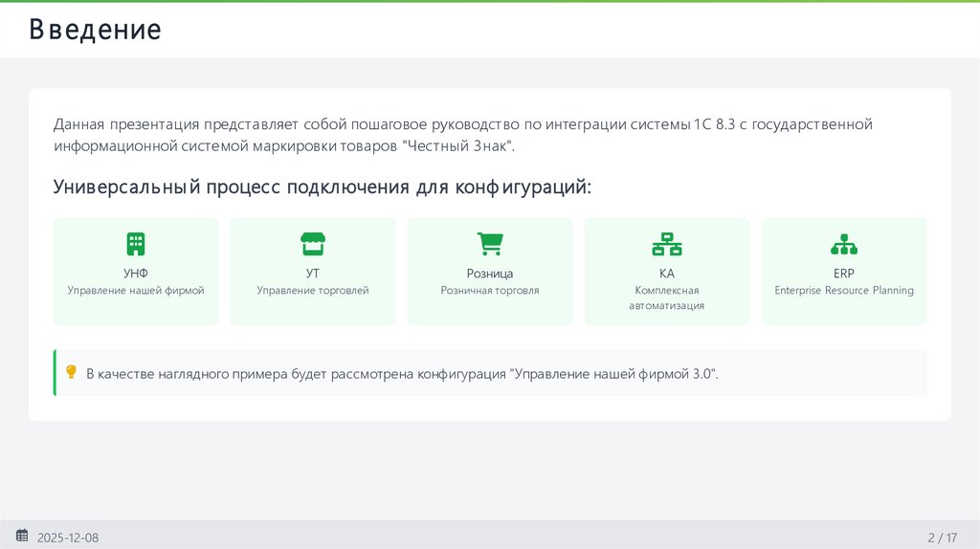The image size is (980, 549).
Task: Click the building icon above УНФ
Action: [136, 244]
